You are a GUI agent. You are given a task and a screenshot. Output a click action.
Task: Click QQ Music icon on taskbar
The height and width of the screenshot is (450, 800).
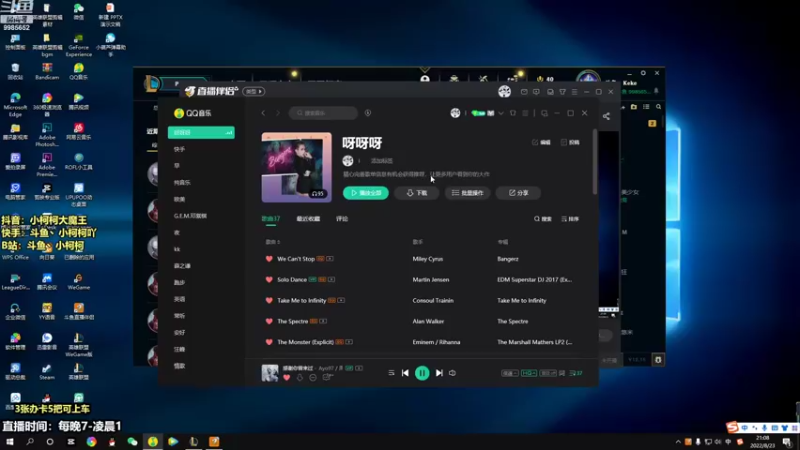click(153, 441)
